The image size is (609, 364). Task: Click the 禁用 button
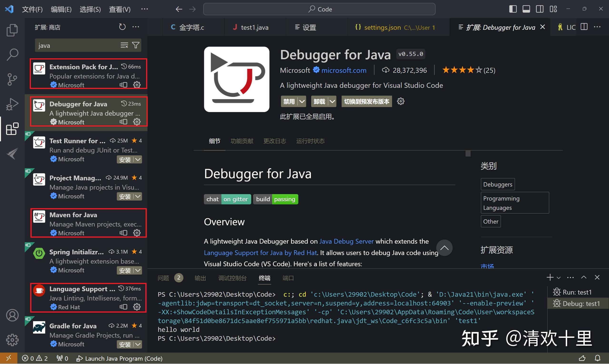pos(289,101)
